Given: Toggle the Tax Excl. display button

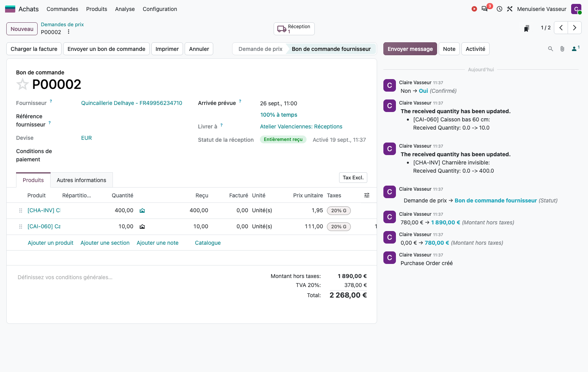Looking at the screenshot, I should click(x=353, y=178).
